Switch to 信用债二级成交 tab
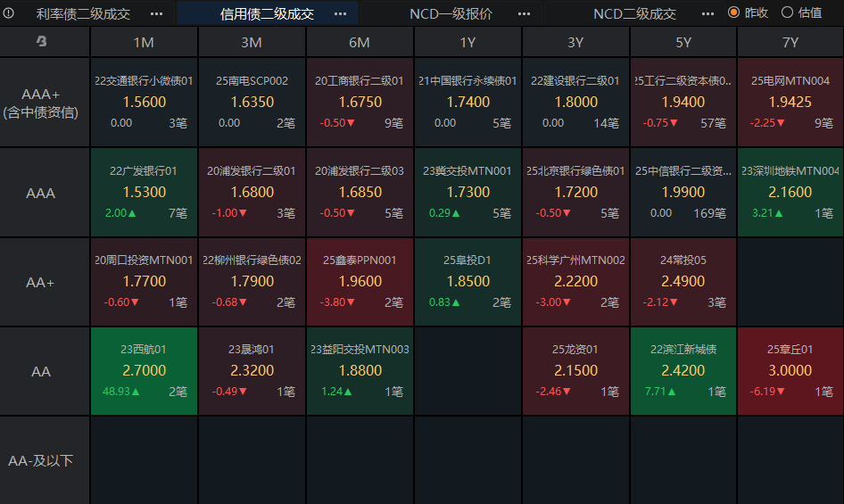The image size is (844, 504). pos(267,13)
